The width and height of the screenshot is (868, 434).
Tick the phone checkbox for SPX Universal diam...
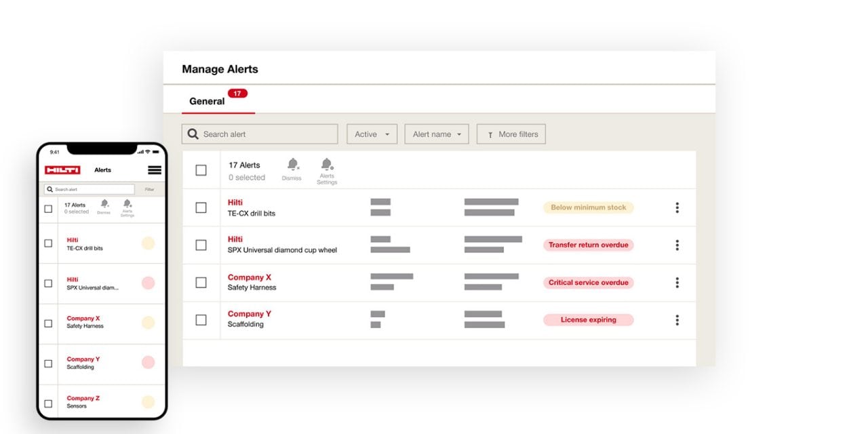tap(48, 283)
